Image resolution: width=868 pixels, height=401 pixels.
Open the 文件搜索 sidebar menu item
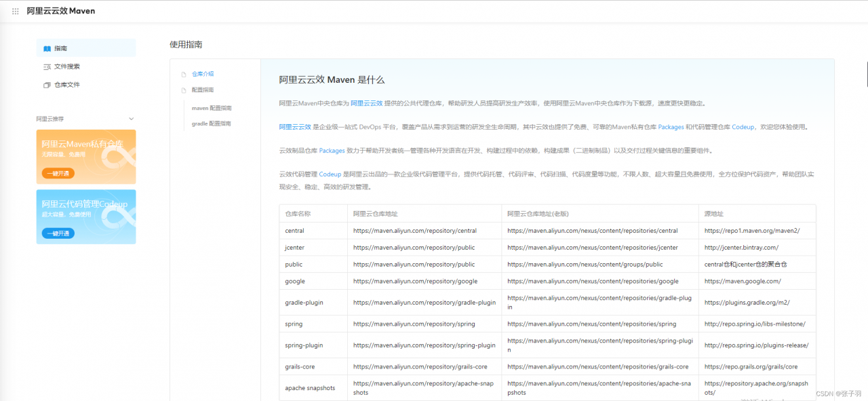click(x=86, y=66)
